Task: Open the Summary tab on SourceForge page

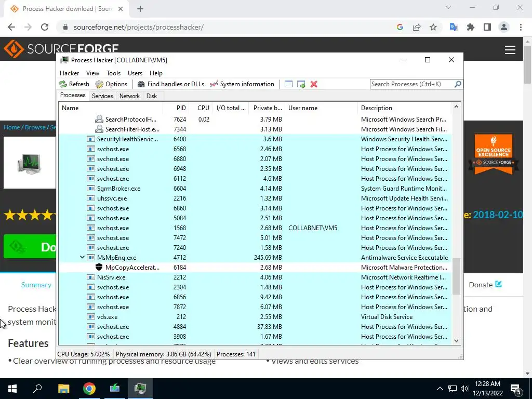Action: click(x=36, y=285)
